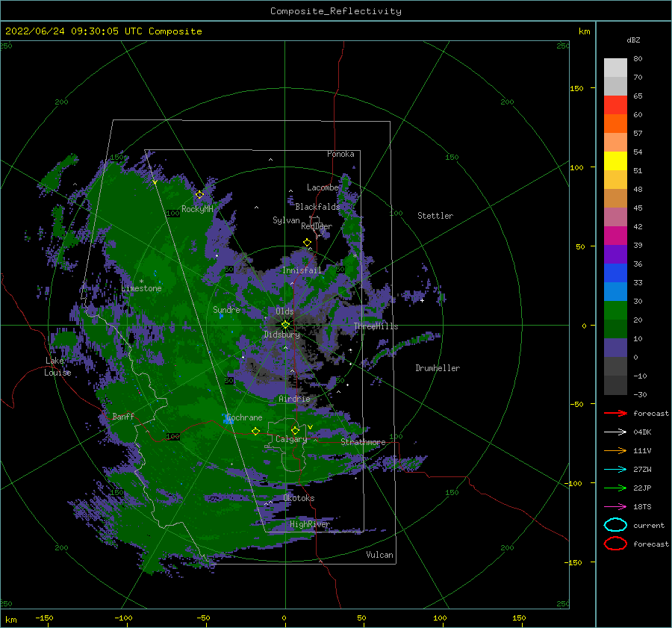Image resolution: width=672 pixels, height=628 pixels.
Task: Click the RockyMH label on the map
Action: pyautogui.click(x=197, y=209)
